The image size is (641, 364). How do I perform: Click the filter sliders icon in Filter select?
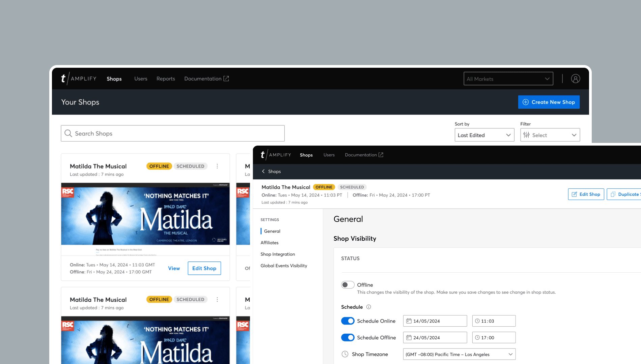[526, 135]
